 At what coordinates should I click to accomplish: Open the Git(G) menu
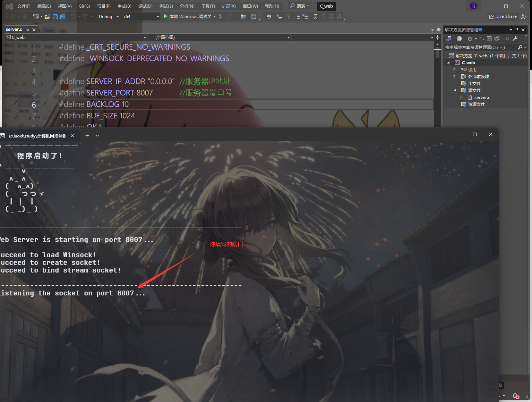[84, 6]
